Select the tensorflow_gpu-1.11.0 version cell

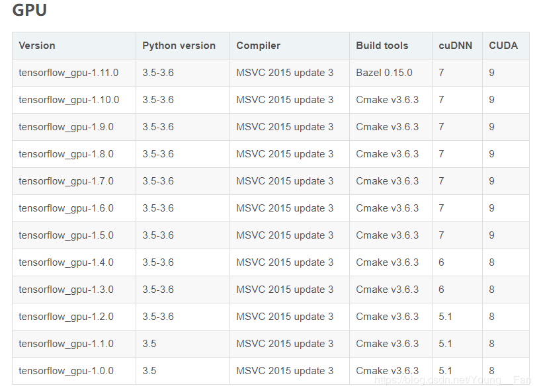click(69, 73)
